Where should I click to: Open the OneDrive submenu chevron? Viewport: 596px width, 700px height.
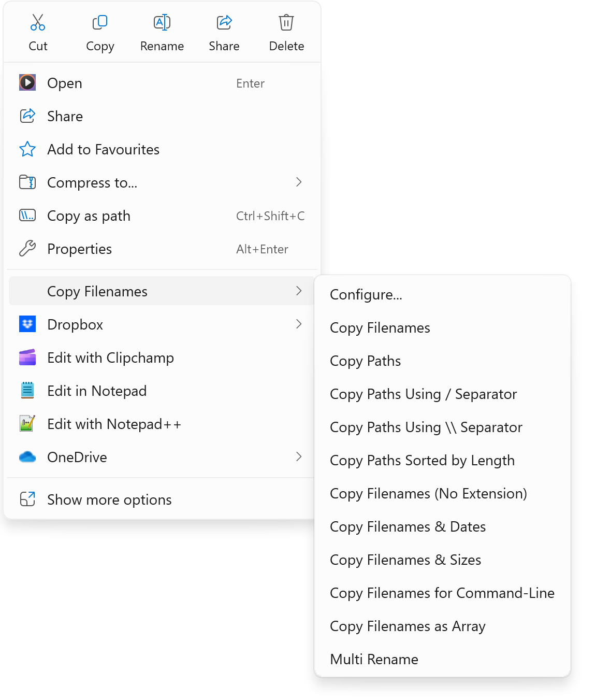click(x=299, y=456)
